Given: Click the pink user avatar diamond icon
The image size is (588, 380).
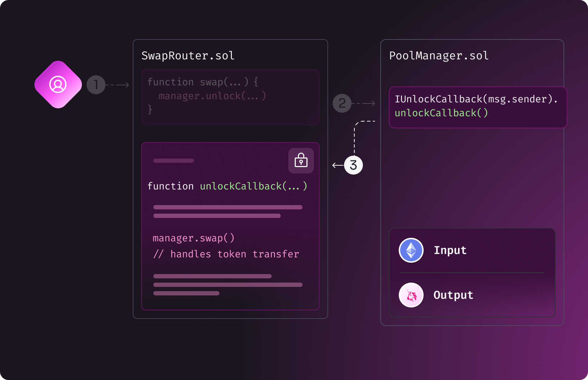Looking at the screenshot, I should 58,85.
